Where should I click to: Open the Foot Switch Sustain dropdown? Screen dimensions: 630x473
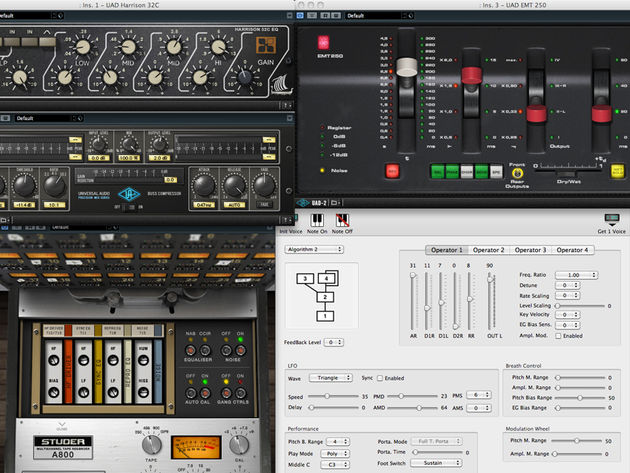(437, 463)
